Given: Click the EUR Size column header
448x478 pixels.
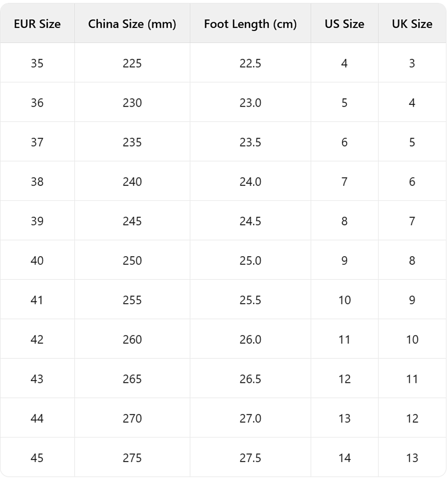Looking at the screenshot, I should 37,24.
